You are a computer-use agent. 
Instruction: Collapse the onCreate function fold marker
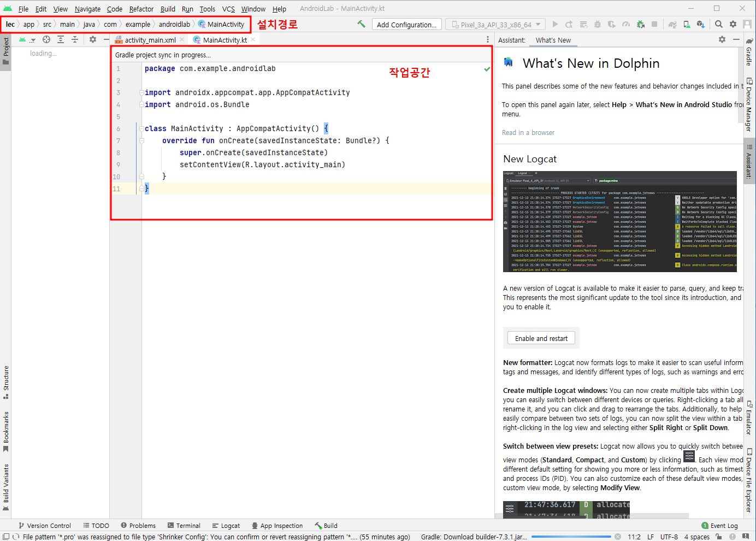[141, 140]
